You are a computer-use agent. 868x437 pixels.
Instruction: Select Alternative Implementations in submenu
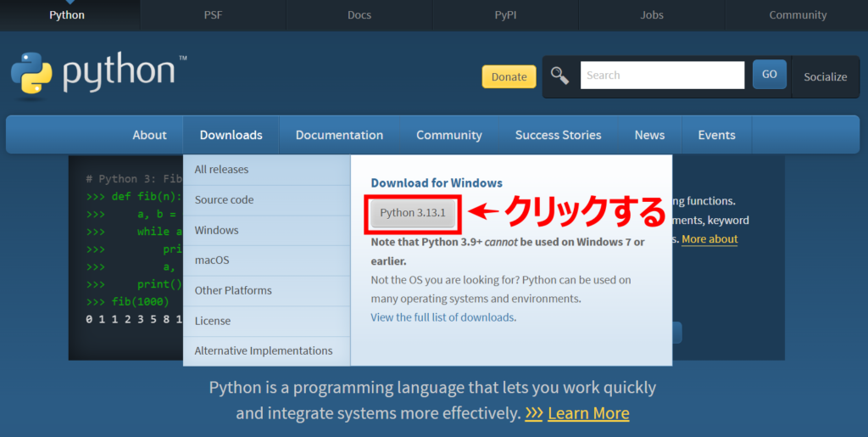[x=267, y=351]
